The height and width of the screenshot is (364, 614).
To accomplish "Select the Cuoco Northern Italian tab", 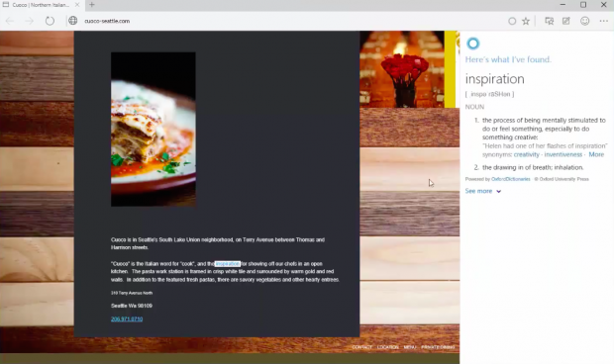I will tap(41, 5).
